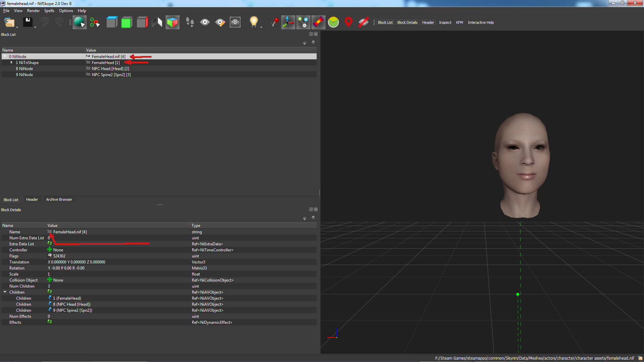Load a saved view with eye icon
Viewport: 644px width, 362px height.
[x=205, y=22]
